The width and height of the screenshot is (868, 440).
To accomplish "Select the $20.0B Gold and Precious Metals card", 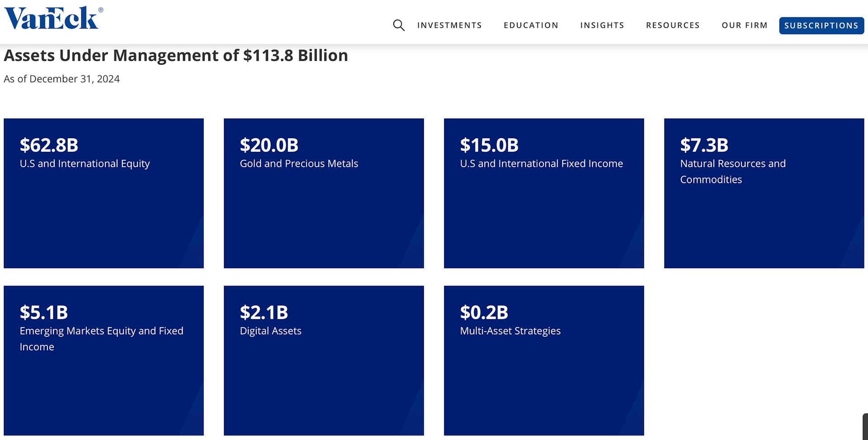I will coord(324,193).
